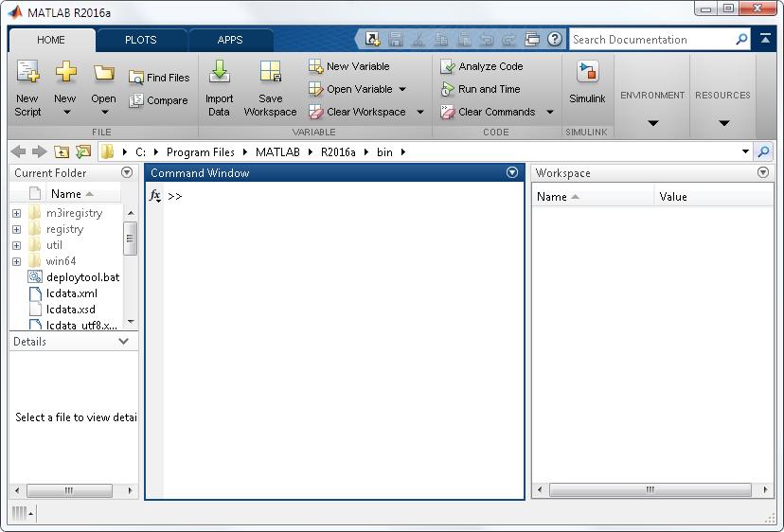The height and width of the screenshot is (532, 784).
Task: Switch to the HOME tab
Action: pyautogui.click(x=51, y=40)
